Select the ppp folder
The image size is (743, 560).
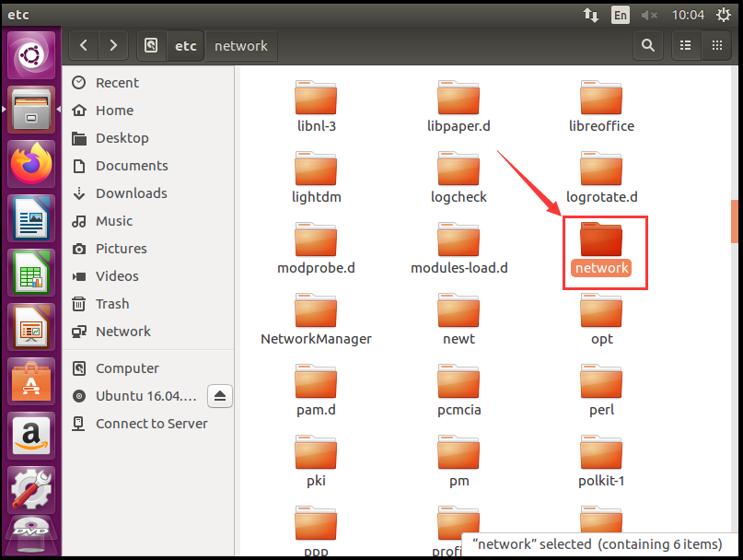[x=316, y=531]
